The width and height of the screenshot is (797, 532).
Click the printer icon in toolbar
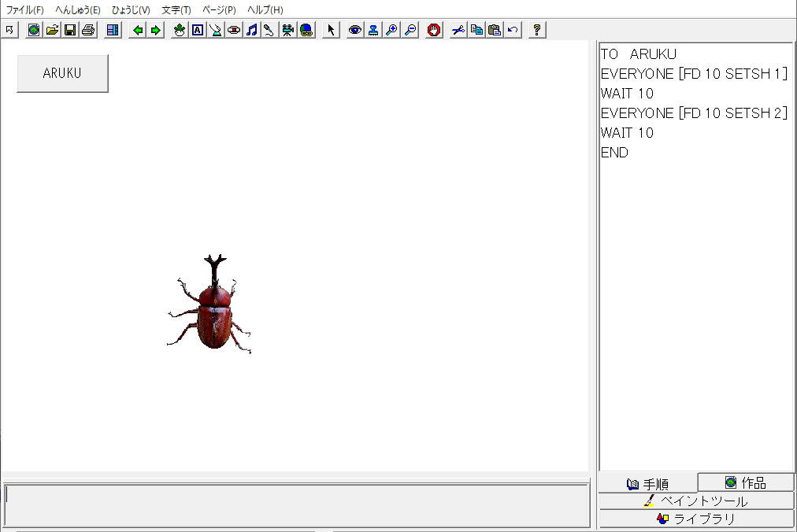pyautogui.click(x=88, y=30)
